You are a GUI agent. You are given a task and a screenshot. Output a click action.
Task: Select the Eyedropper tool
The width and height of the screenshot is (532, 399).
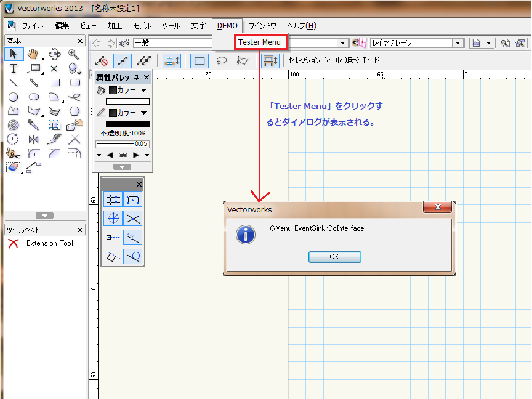pos(34,125)
